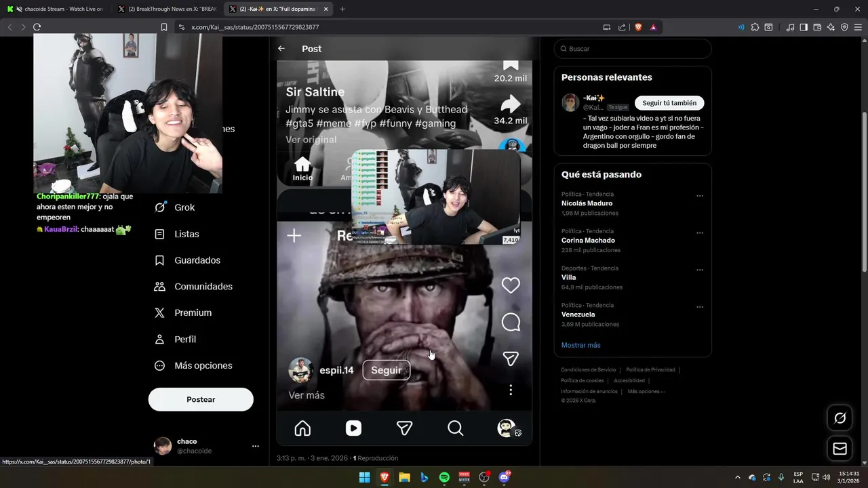
Task: Click the comment bubble icon on video
Action: pos(511,323)
